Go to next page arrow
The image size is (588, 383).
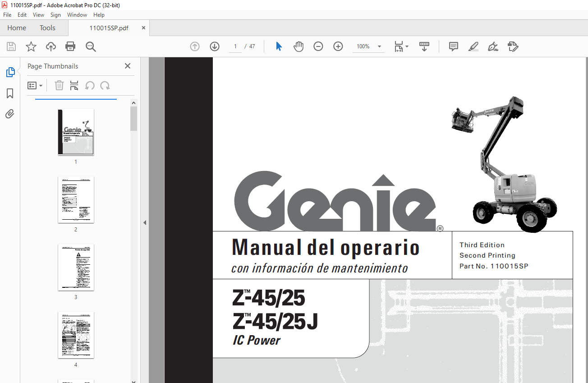(215, 46)
